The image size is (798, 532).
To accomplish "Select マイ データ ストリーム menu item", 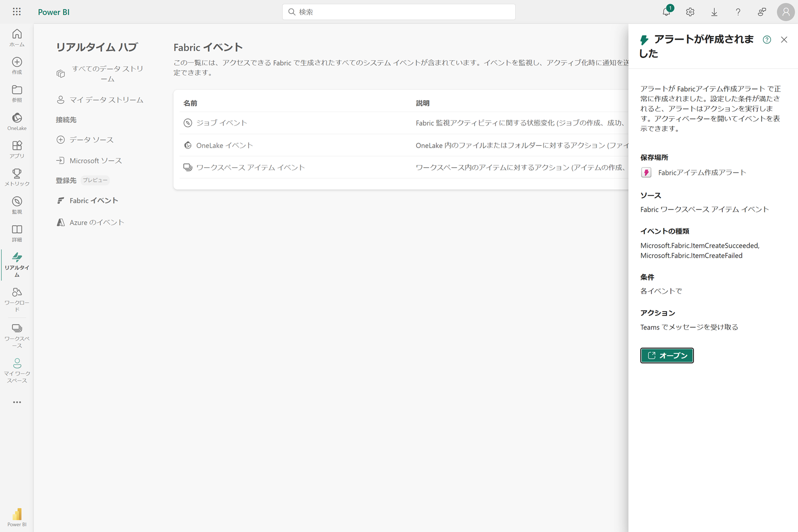I will point(100,100).
